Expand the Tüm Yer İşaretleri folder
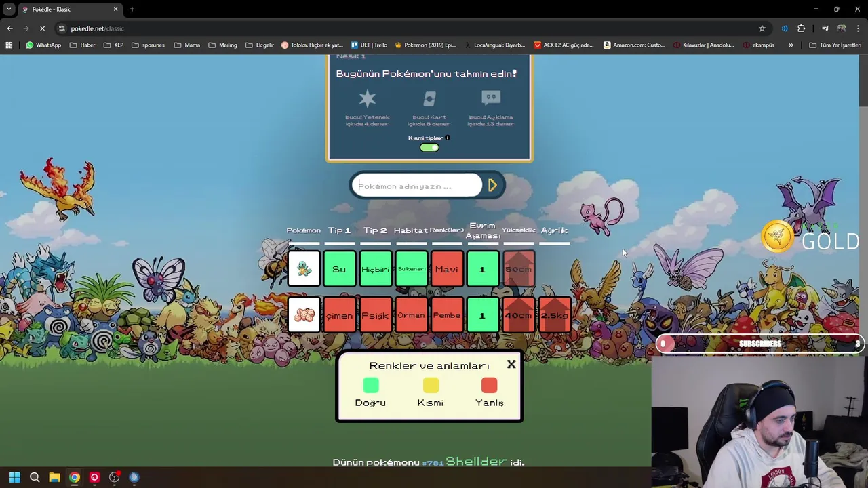 point(835,45)
